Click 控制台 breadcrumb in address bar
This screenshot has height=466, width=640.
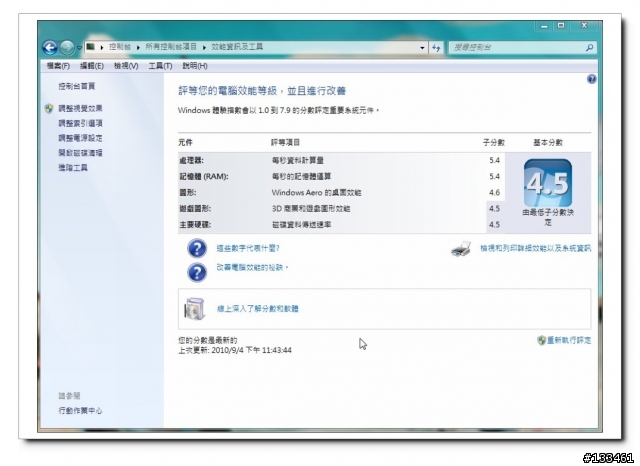point(120,47)
